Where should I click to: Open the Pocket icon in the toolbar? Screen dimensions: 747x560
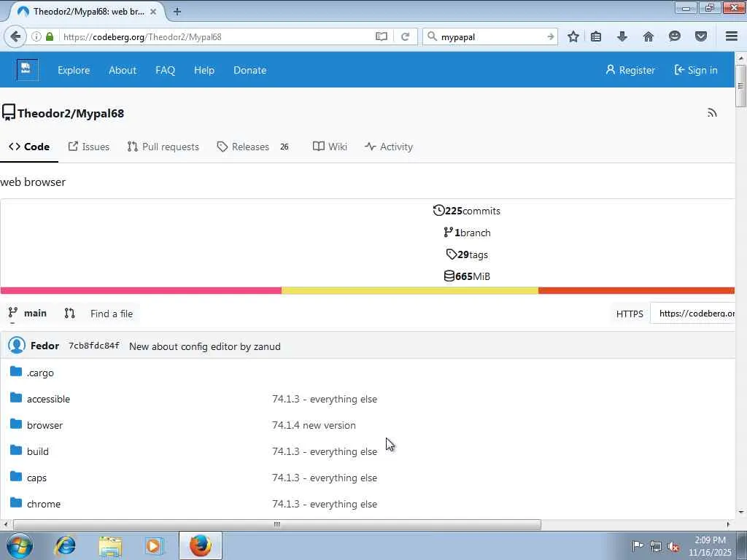point(701,36)
